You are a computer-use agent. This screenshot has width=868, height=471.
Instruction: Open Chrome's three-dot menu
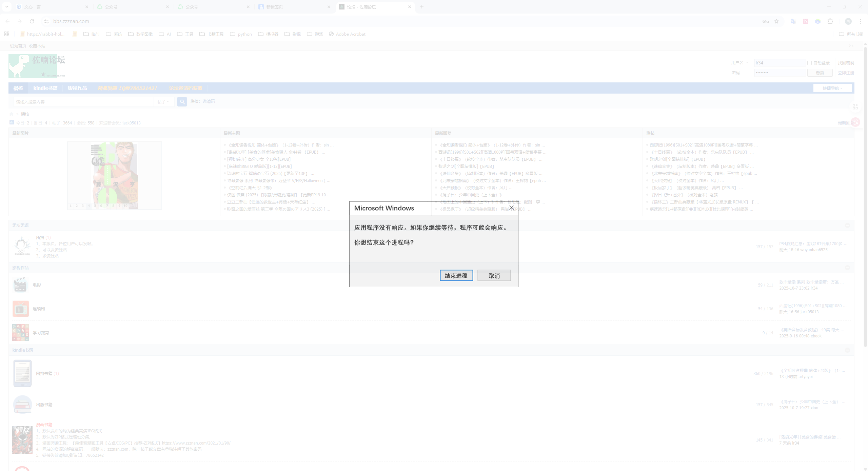pyautogui.click(x=861, y=21)
